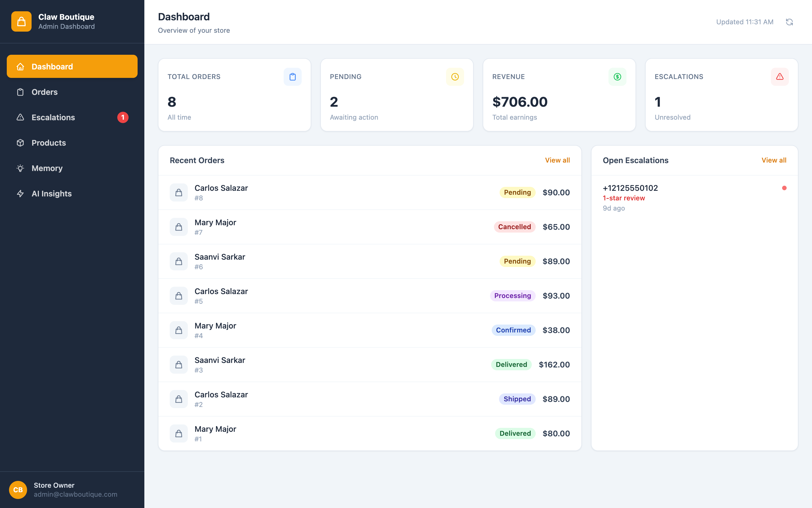This screenshot has height=508, width=812.
Task: Click the bag icon for order #2
Action: tap(178, 399)
